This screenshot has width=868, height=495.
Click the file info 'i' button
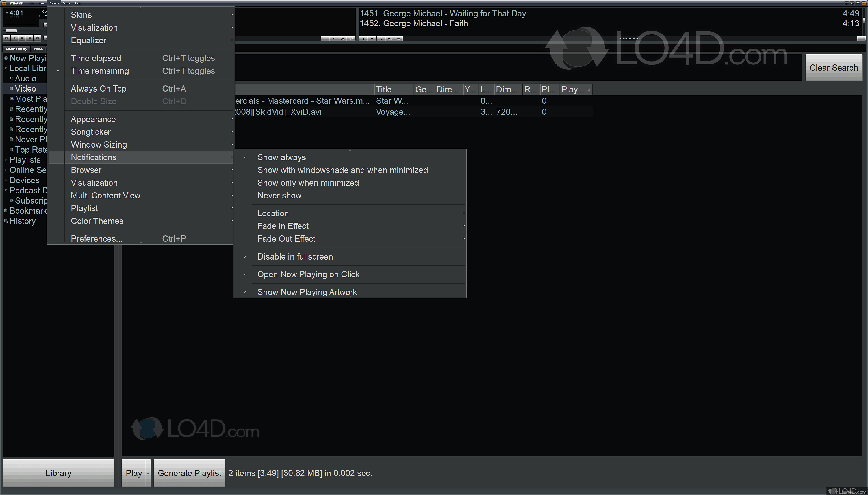[x=325, y=38]
